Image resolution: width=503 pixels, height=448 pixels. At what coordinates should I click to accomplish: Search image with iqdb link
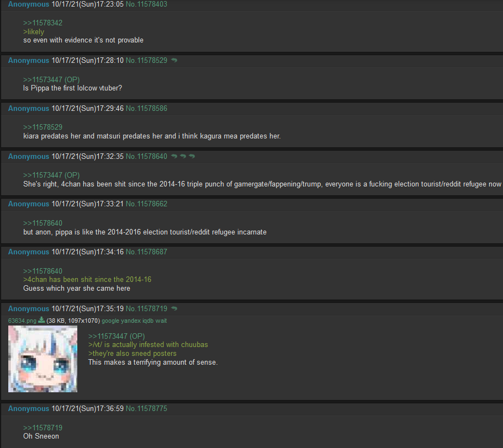click(148, 321)
